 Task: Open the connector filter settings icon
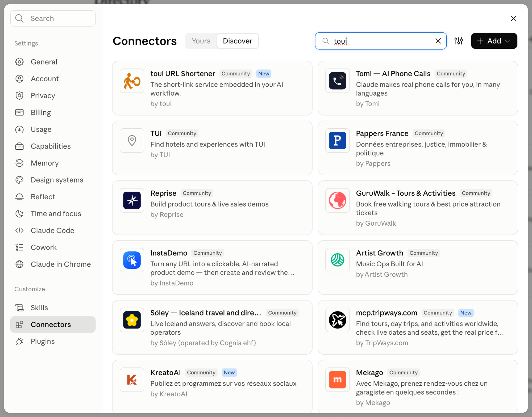459,41
